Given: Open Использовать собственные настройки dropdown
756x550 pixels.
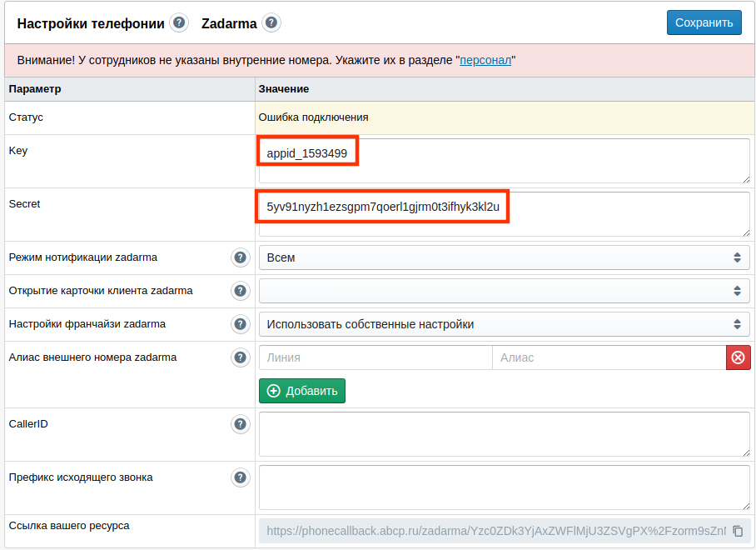Looking at the screenshot, I should point(505,324).
